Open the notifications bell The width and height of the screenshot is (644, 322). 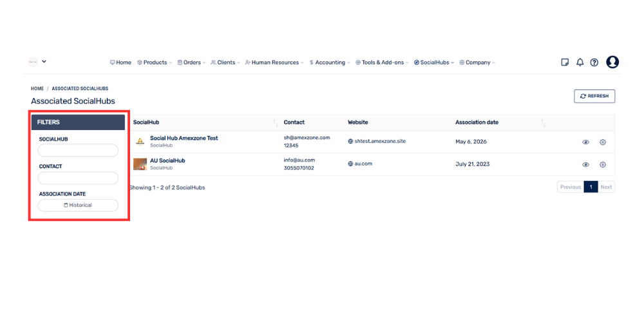click(580, 62)
